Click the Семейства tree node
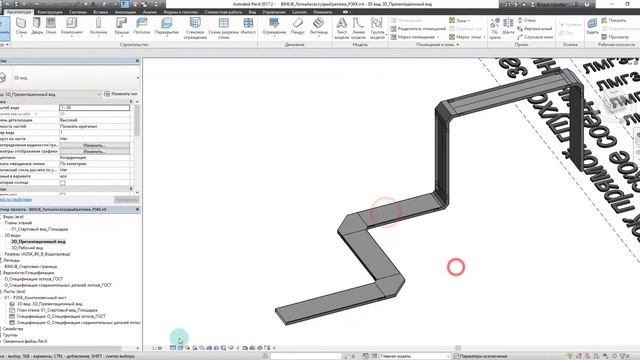The image size is (640, 360). click(x=13, y=329)
